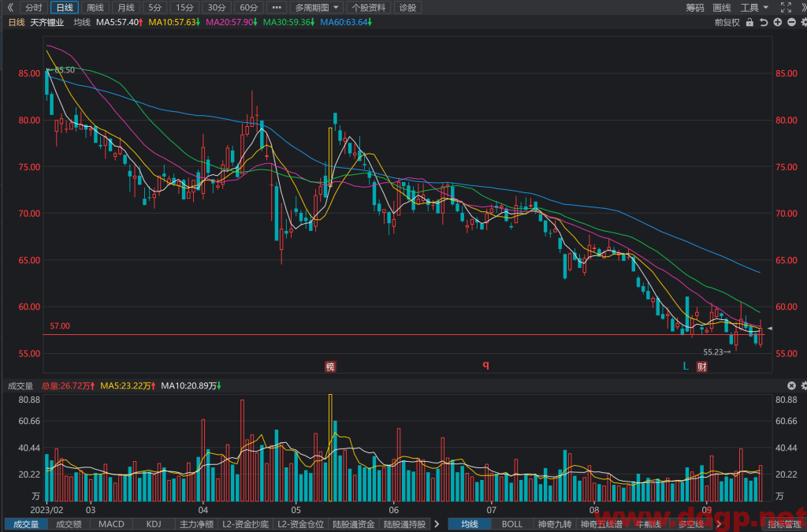The height and width of the screenshot is (532, 807).
Task: Select the KDJ indicator tab
Action: [x=154, y=524]
